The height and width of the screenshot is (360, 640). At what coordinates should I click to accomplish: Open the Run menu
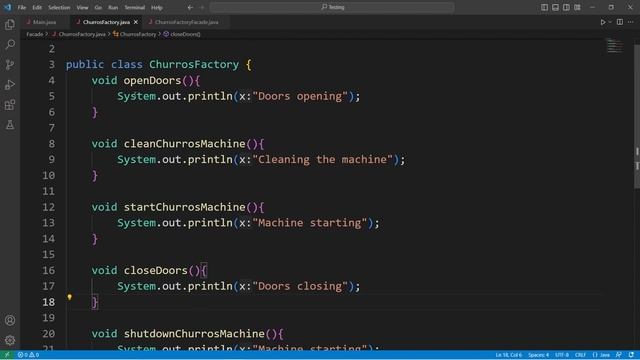tap(113, 7)
